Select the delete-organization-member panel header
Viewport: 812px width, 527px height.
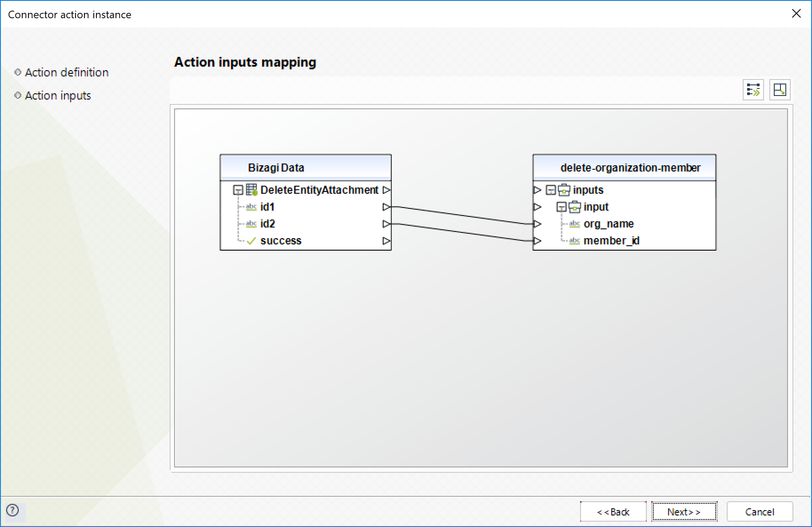[x=625, y=168]
